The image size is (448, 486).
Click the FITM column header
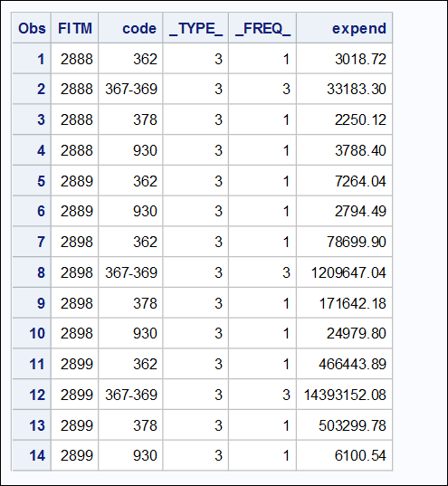75,29
